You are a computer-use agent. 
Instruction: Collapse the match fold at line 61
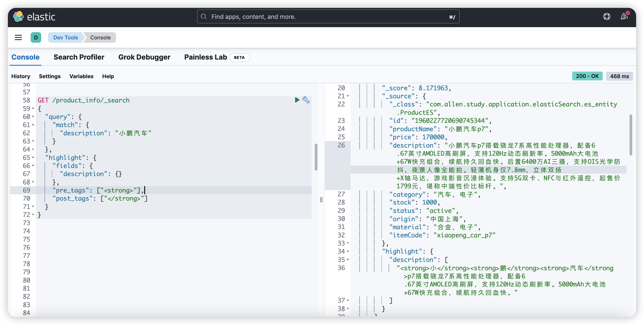pos(33,125)
